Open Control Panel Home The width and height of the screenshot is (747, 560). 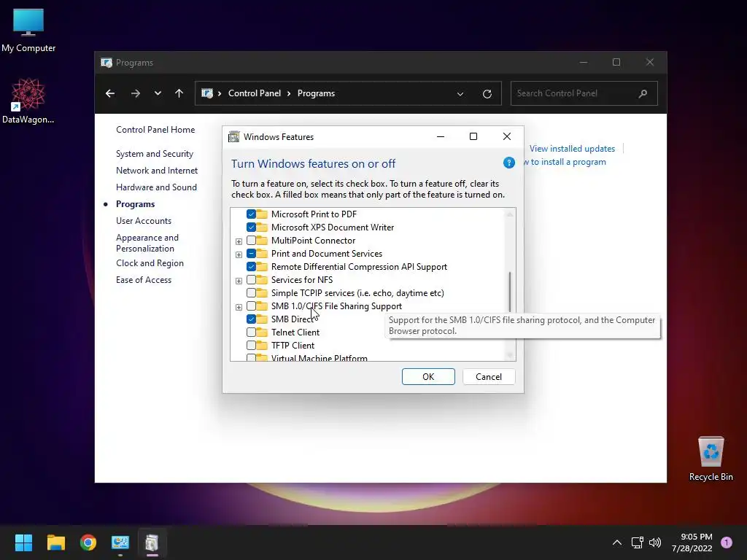click(x=155, y=130)
